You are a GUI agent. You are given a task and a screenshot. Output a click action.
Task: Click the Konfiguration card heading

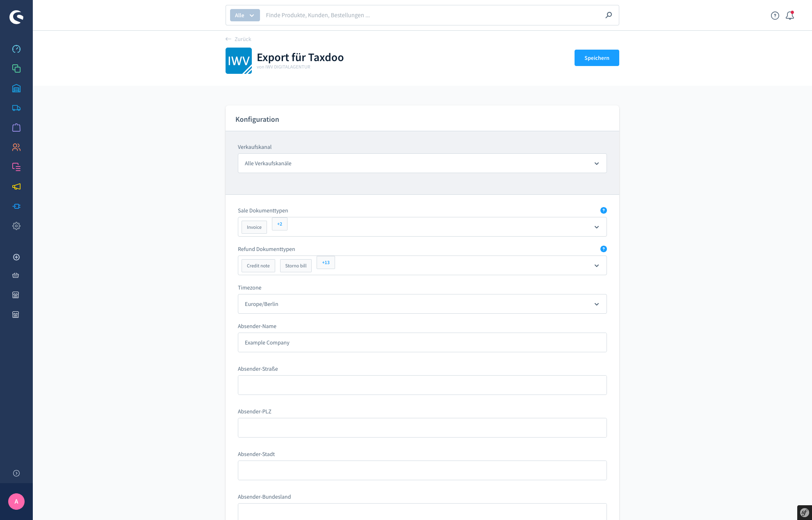pos(257,119)
